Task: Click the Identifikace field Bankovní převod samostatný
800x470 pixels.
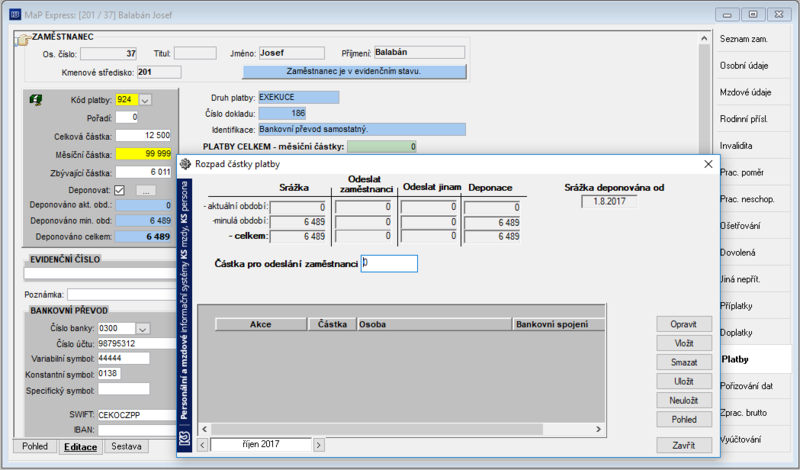Action: [x=362, y=129]
